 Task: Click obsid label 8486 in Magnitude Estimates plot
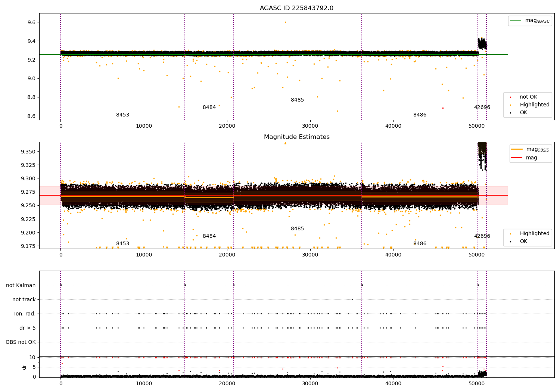click(x=420, y=244)
